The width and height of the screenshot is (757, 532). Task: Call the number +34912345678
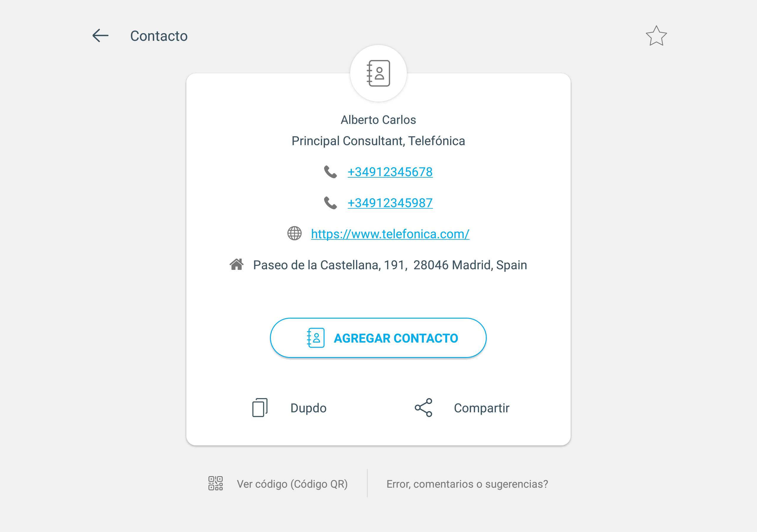(x=390, y=172)
